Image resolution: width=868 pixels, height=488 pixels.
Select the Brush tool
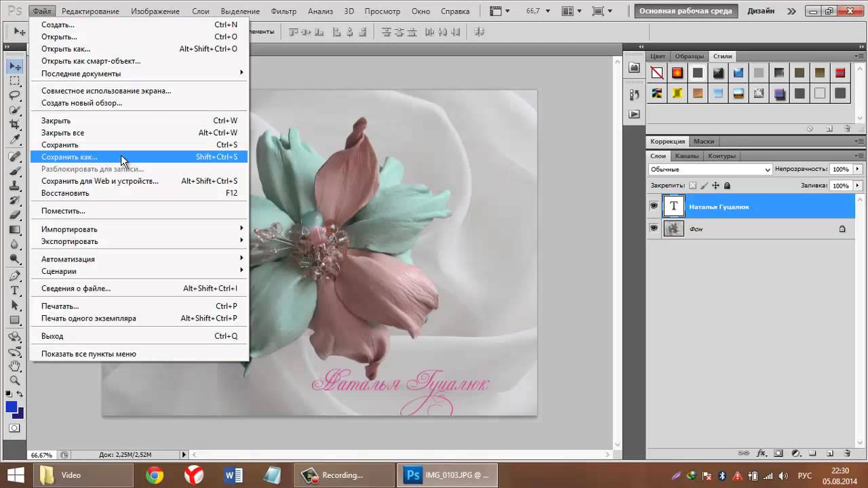tap(14, 171)
